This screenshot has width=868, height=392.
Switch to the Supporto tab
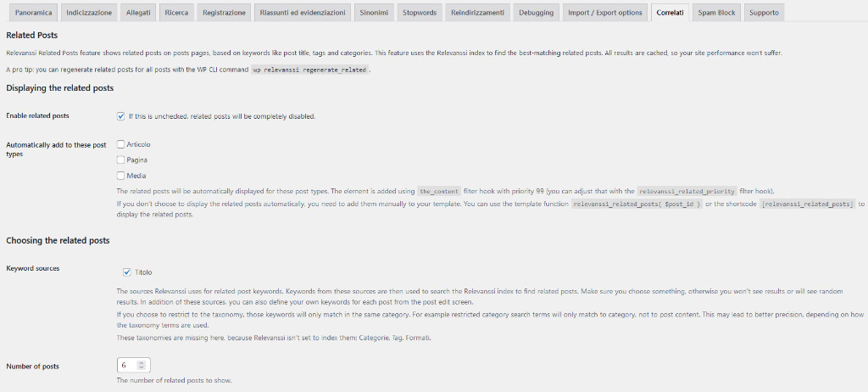tap(764, 12)
